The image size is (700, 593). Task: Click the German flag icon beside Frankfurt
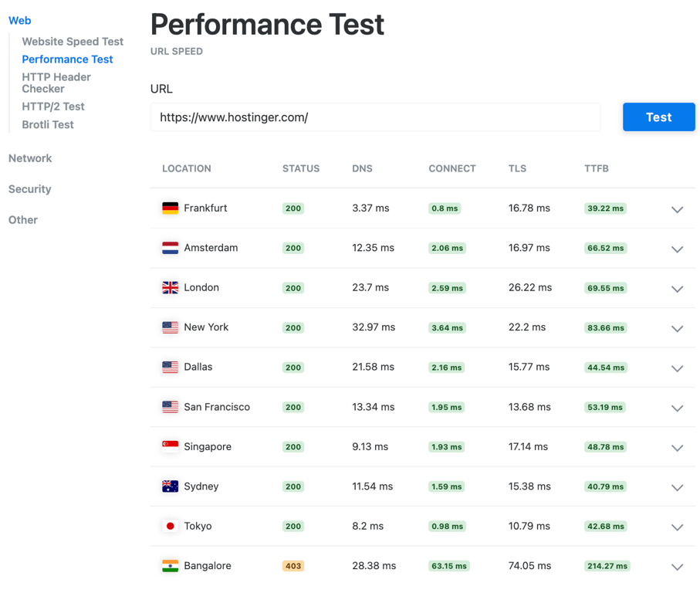click(170, 208)
